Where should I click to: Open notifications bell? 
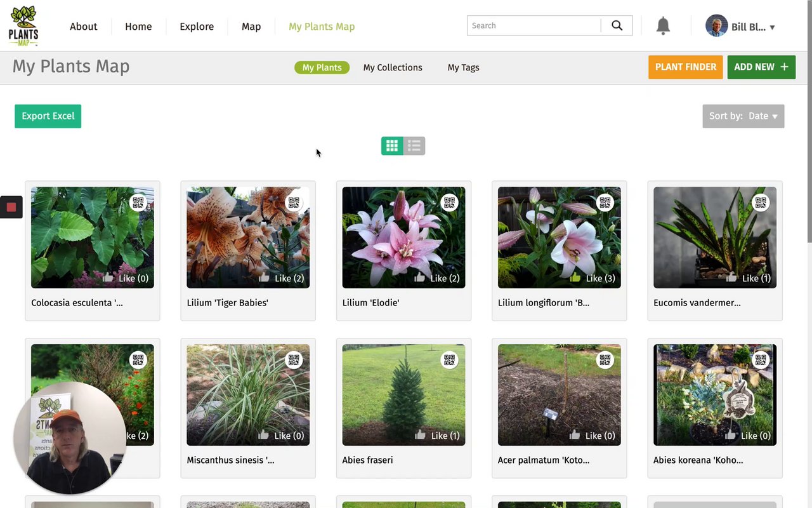point(663,26)
